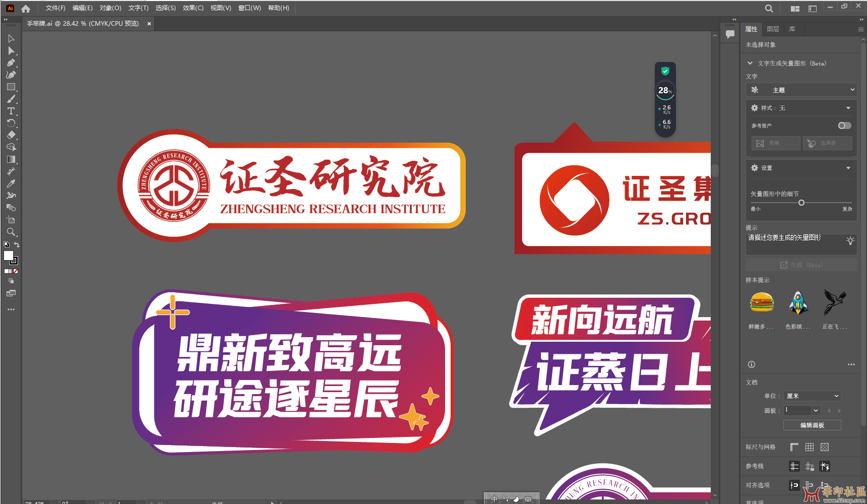The width and height of the screenshot is (867, 504).
Task: Change screen mode icon in toolbar
Action: coord(11,293)
